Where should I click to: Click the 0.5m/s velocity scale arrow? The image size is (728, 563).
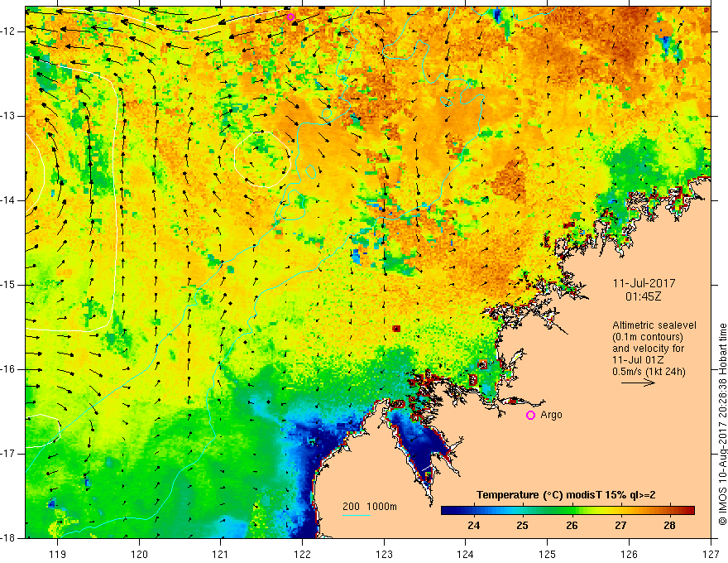(x=638, y=383)
